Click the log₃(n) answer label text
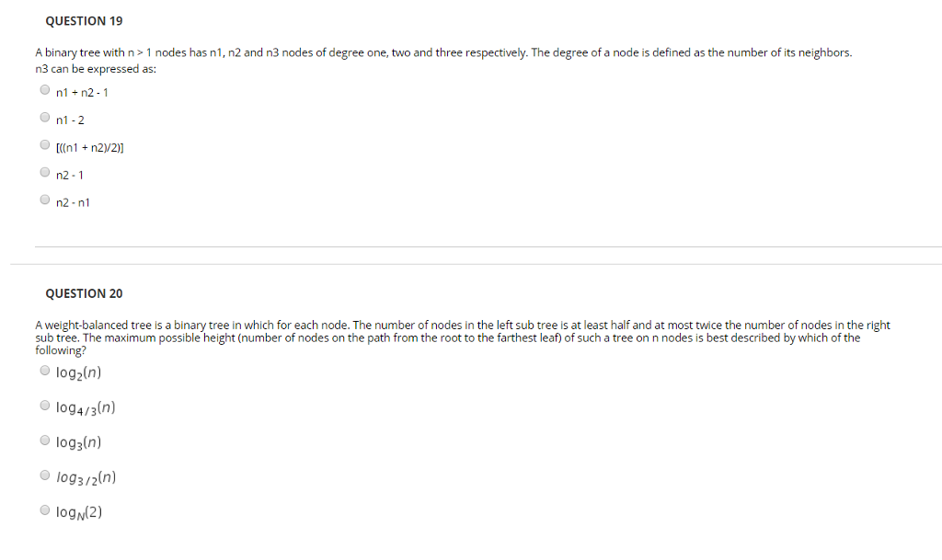942x560 pixels. click(79, 443)
